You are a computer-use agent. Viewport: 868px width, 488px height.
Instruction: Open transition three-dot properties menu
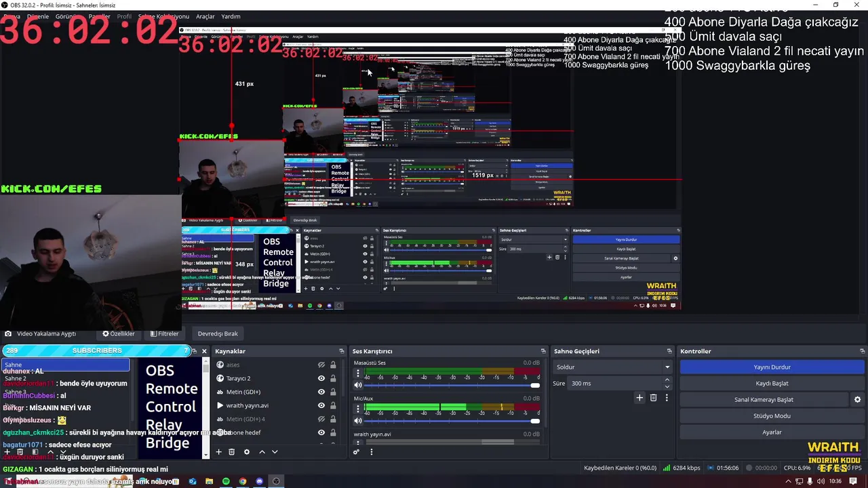[x=667, y=398]
